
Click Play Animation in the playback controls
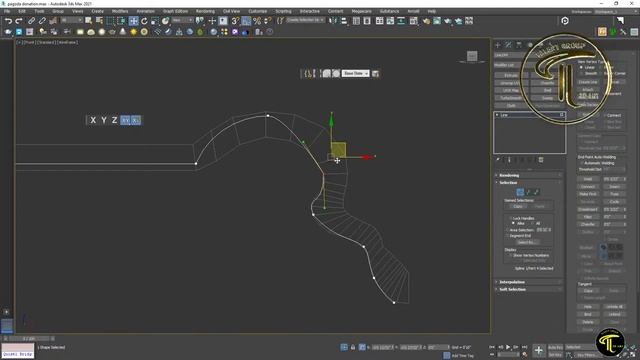pos(508,347)
